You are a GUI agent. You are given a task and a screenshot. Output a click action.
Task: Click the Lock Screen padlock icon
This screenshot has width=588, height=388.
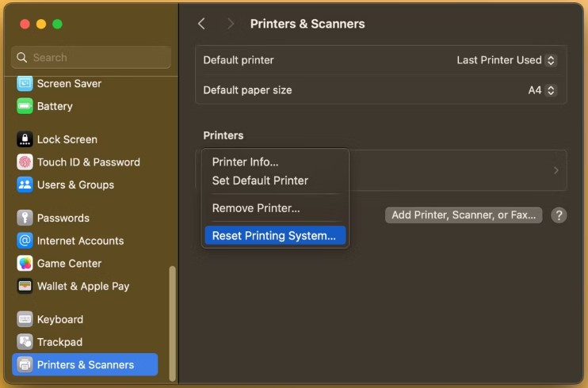click(x=25, y=139)
